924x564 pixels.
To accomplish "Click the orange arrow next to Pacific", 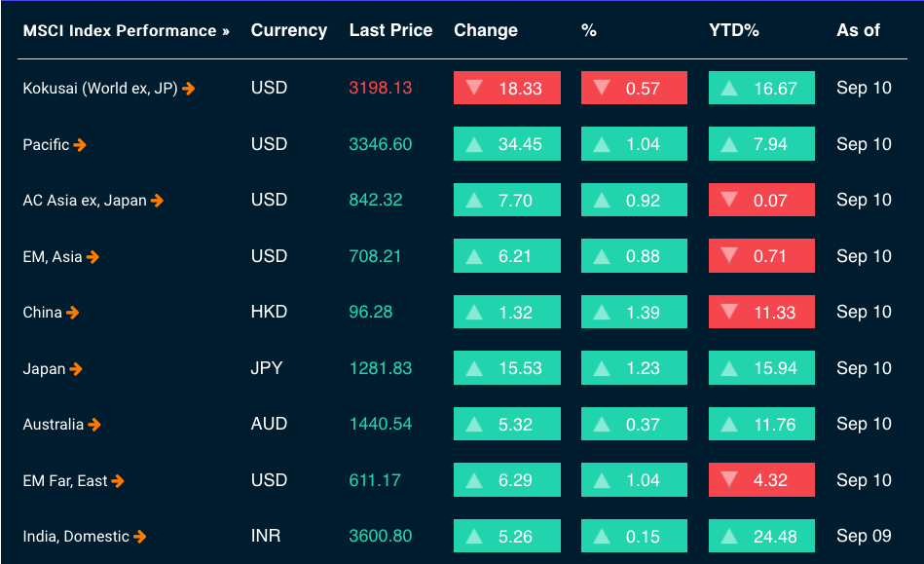I will coord(80,145).
